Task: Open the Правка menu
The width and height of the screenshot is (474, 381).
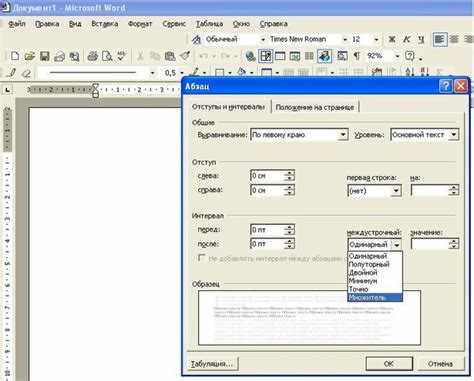Action: (x=47, y=24)
